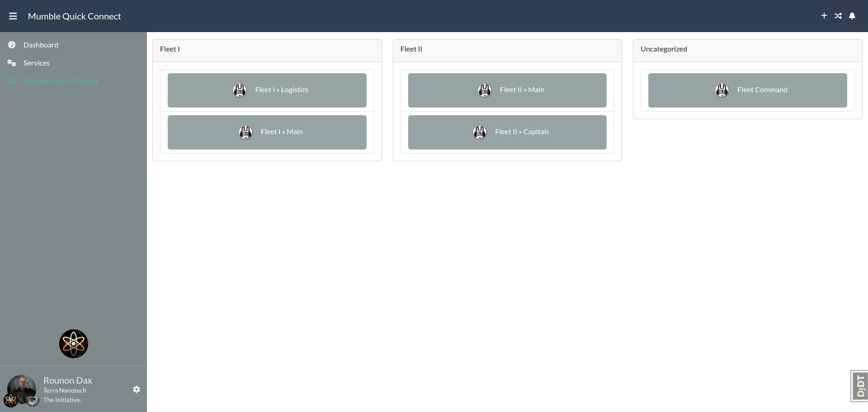The image size is (868, 412).
Task: Select Mumble Quick Connect sidebar item
Action: pyautogui.click(x=61, y=81)
